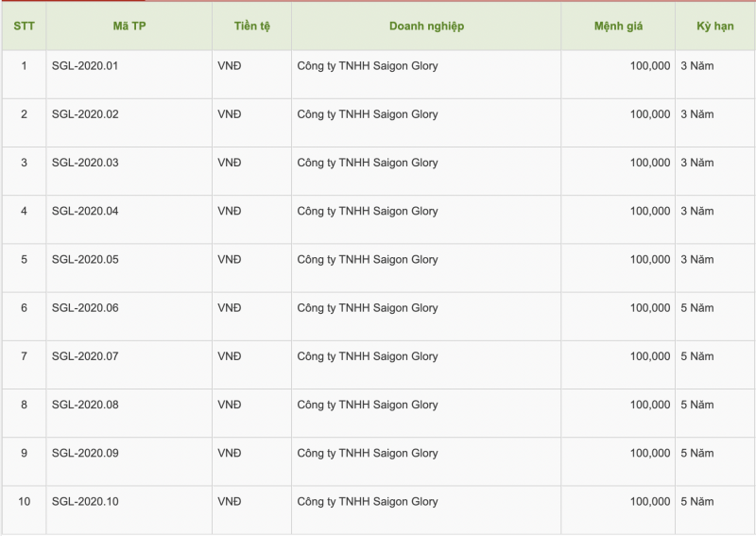Click the Mệnh giá column header
This screenshot has width=756, height=536.
coord(618,26)
